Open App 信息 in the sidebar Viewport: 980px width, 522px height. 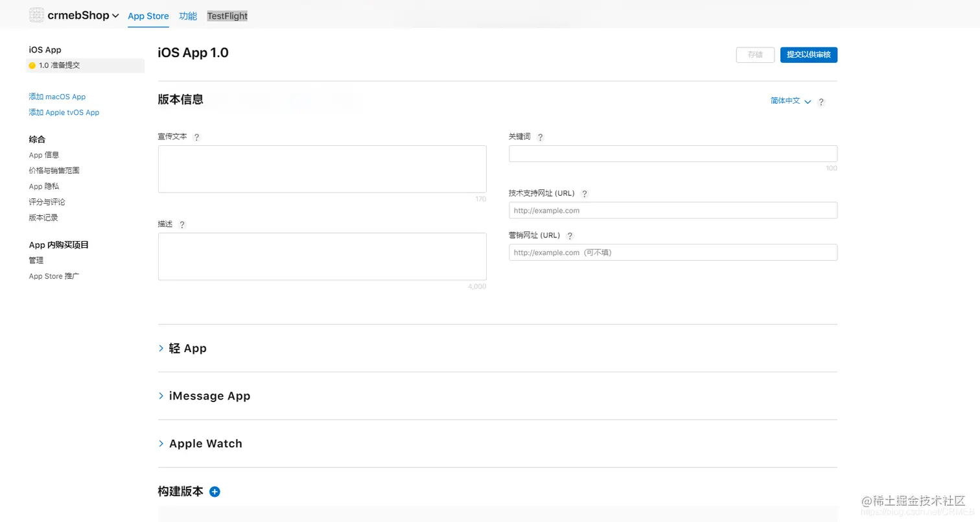[44, 155]
